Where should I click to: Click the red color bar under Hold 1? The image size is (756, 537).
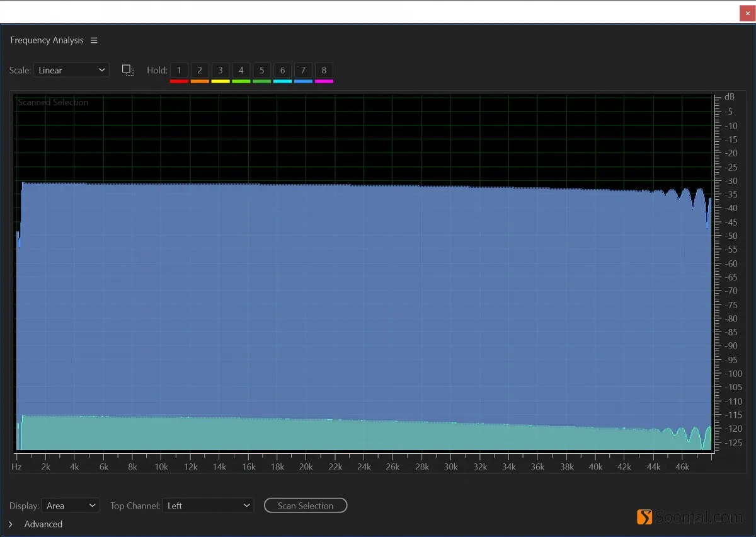coord(179,81)
